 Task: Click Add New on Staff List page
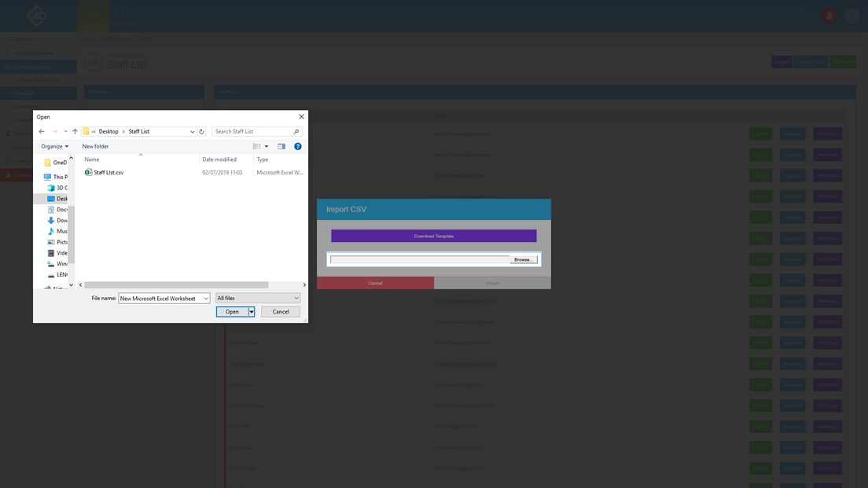point(844,62)
